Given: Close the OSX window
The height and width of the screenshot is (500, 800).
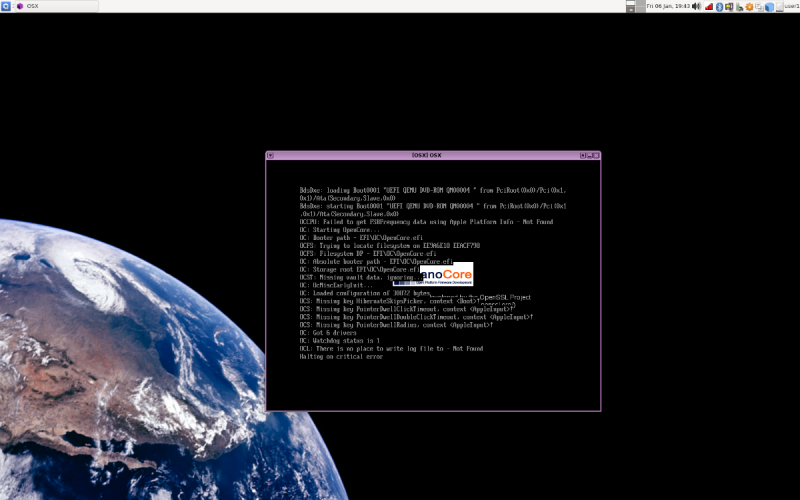Looking at the screenshot, I should click(596, 156).
